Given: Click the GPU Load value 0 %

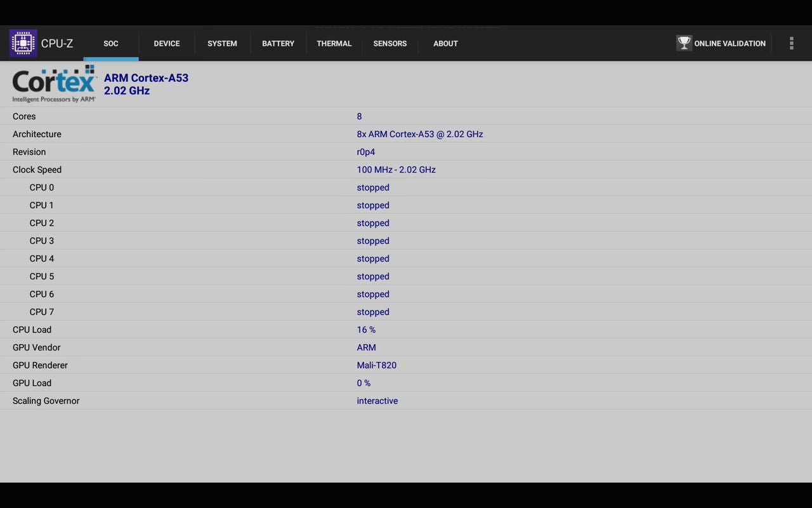Looking at the screenshot, I should [x=363, y=383].
